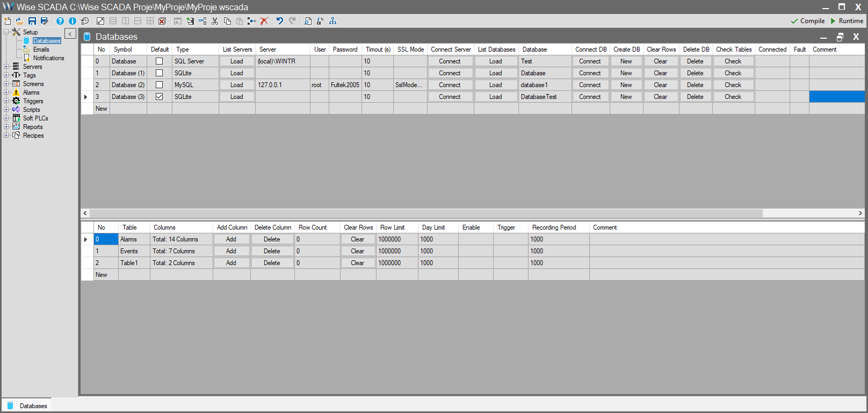Click the Save project toolbar icon

tap(32, 21)
